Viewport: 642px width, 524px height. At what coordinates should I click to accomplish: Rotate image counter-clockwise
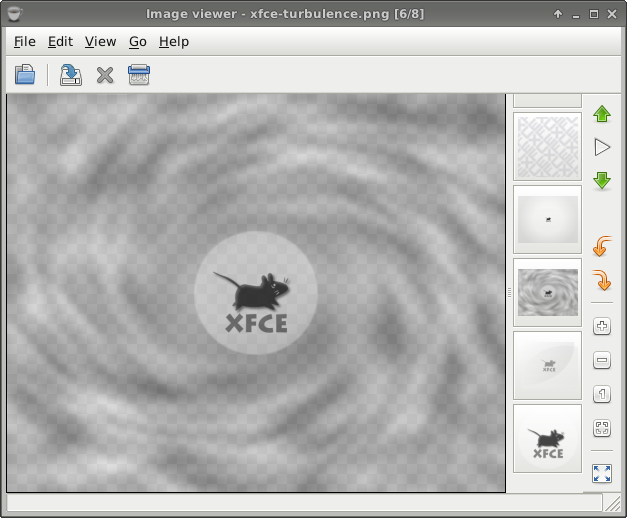(x=602, y=246)
